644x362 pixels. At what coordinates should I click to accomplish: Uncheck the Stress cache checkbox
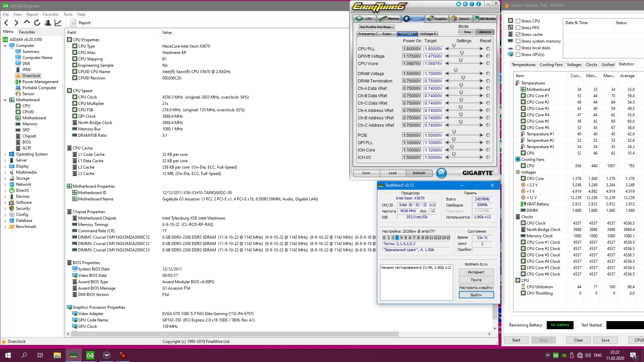[x=518, y=35]
